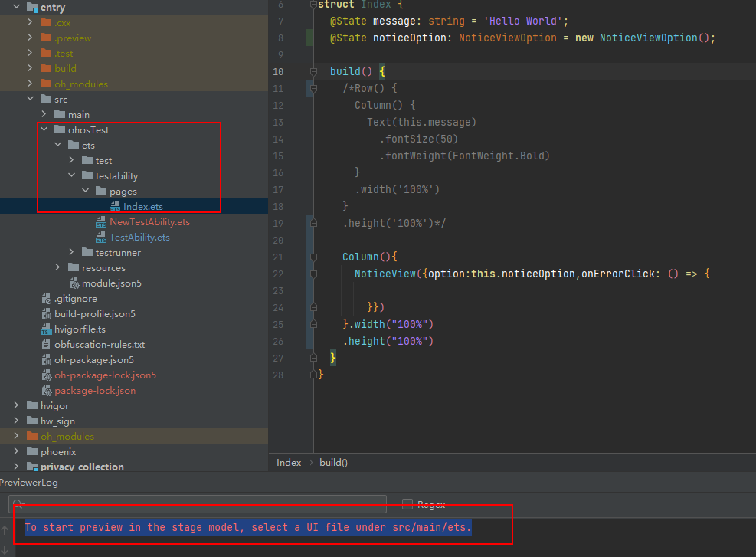Expand the resources folder
Image resolution: width=756 pixels, height=557 pixels.
tap(58, 267)
